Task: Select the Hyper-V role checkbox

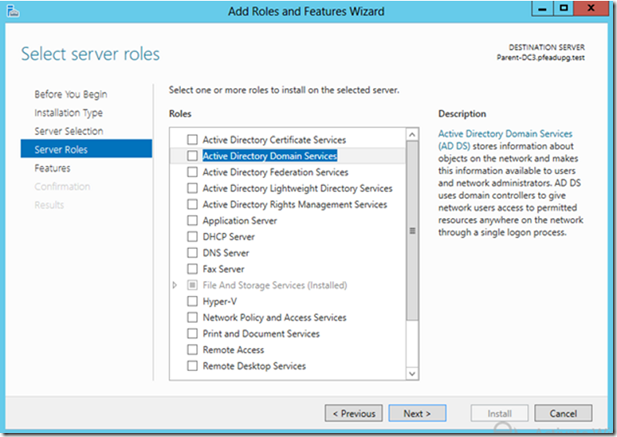Action: [x=192, y=301]
